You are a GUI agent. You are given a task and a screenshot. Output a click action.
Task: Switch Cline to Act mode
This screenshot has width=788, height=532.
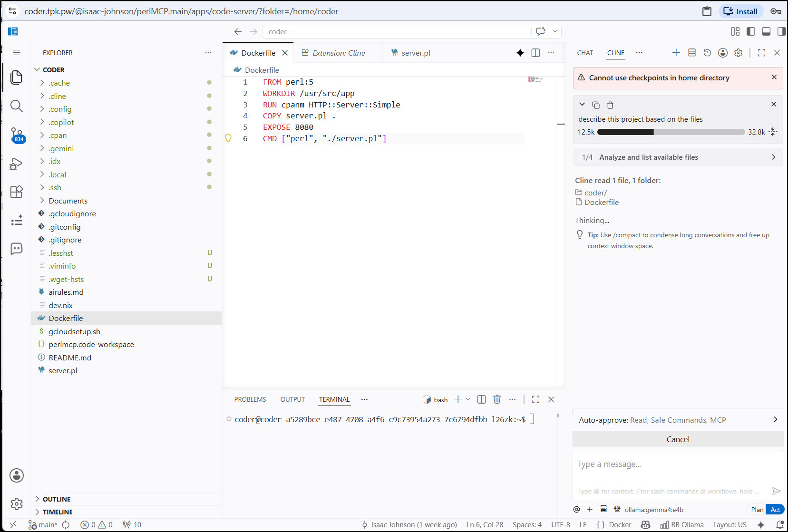(x=775, y=510)
